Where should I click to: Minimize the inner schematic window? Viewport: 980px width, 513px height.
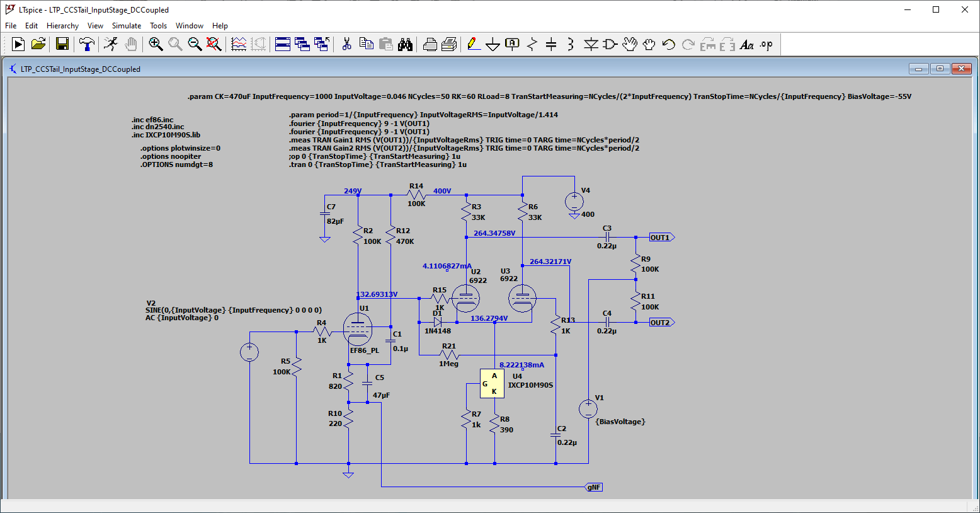(x=919, y=69)
